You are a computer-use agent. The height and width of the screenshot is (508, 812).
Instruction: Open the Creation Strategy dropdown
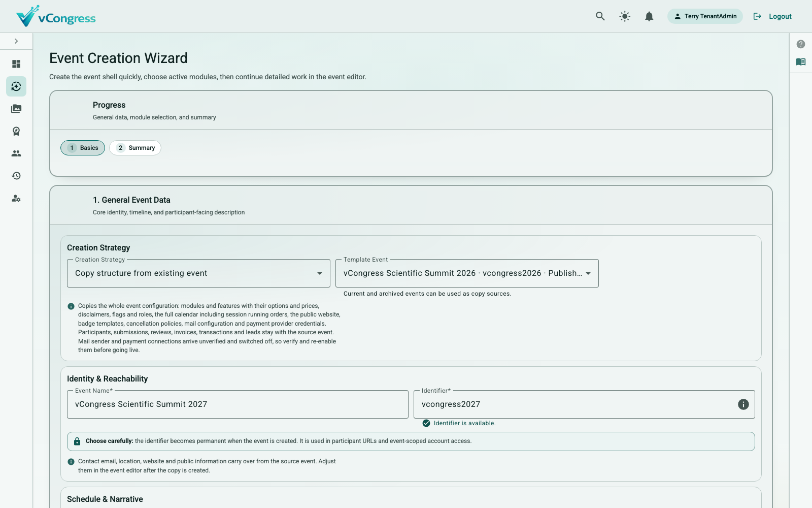[x=198, y=273]
